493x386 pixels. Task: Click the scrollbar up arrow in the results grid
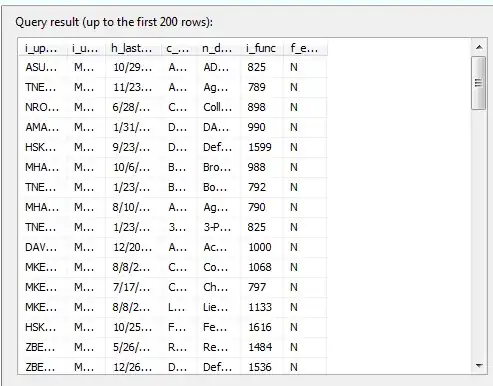[x=479, y=47]
